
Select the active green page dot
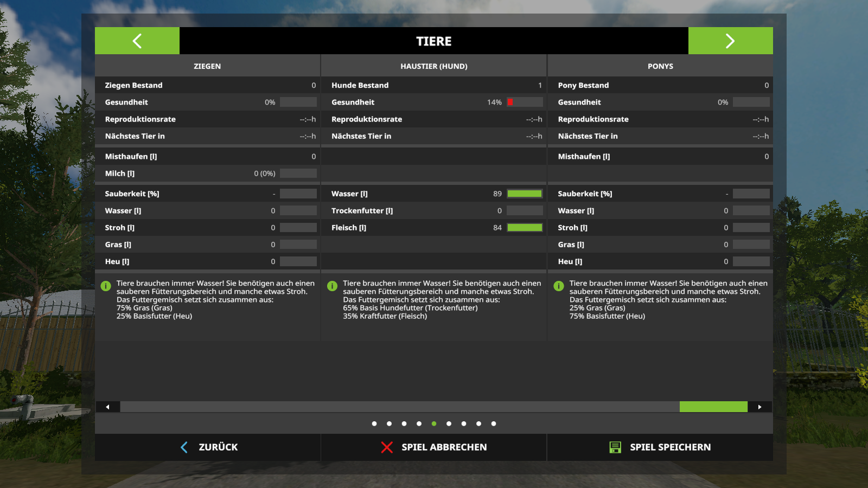434,424
